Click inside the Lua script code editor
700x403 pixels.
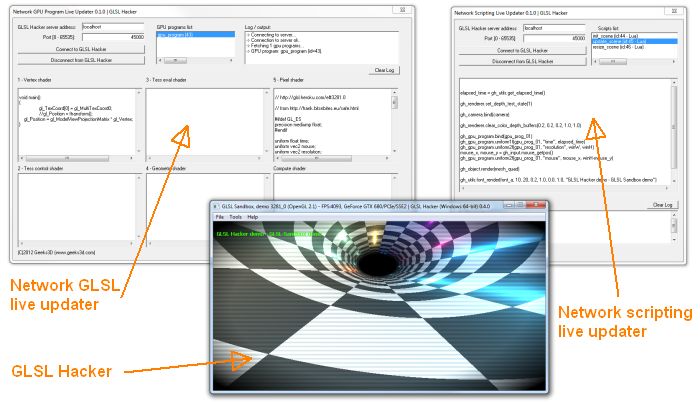click(x=565, y=132)
